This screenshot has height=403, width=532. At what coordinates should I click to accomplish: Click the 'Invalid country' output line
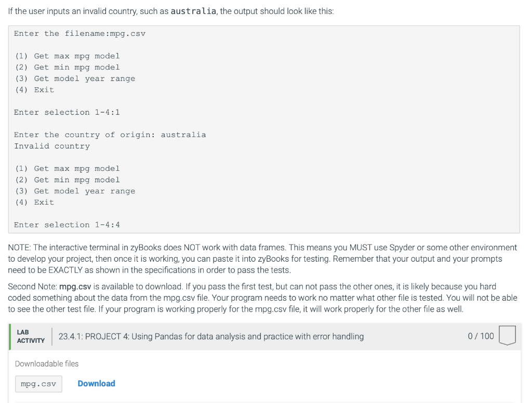(x=52, y=146)
